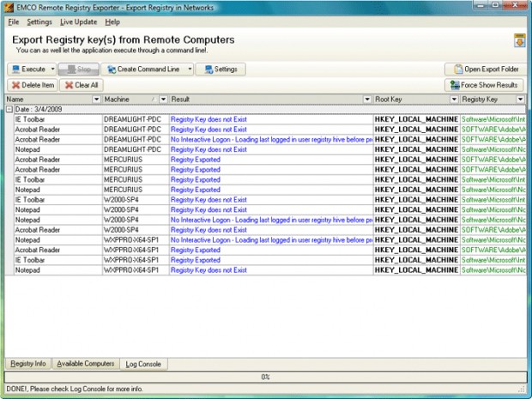Click the Clear All button
The image size is (532, 399).
tap(82, 85)
